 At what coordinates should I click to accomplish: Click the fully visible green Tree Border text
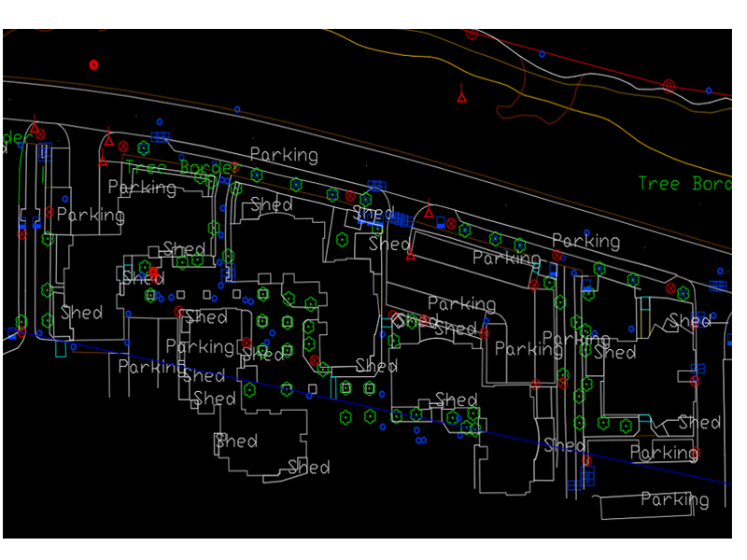click(181, 168)
